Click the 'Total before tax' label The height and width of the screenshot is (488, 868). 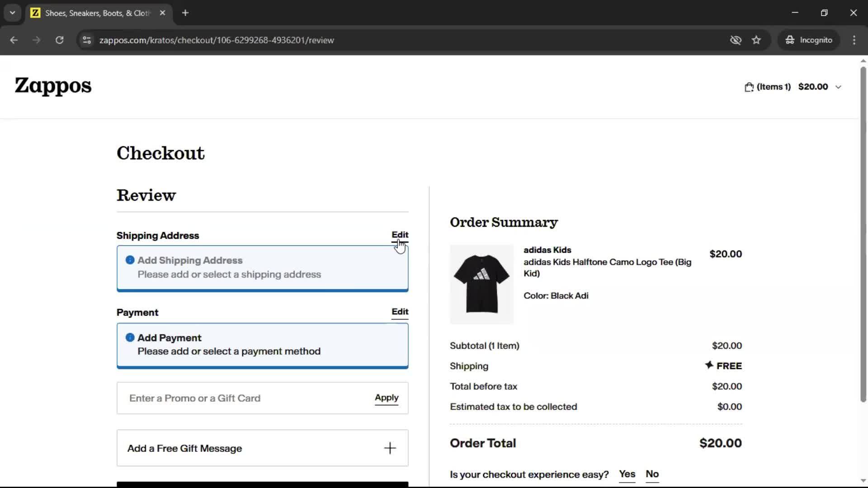click(x=483, y=386)
